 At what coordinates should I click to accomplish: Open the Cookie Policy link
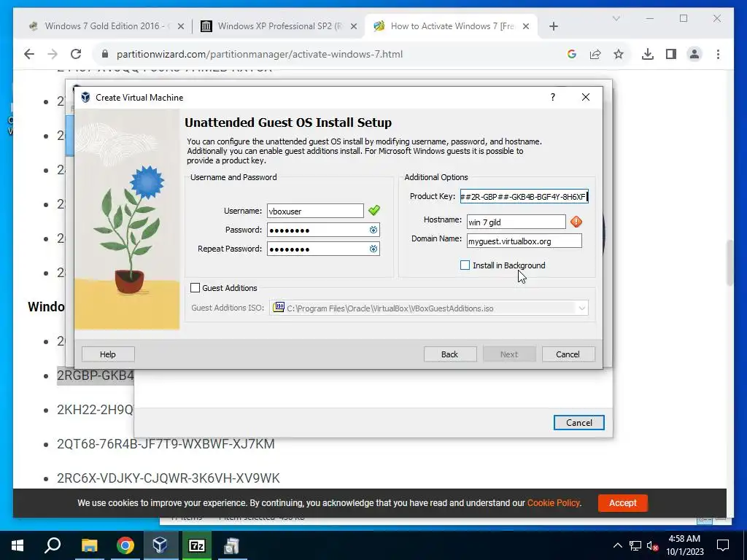(x=553, y=503)
